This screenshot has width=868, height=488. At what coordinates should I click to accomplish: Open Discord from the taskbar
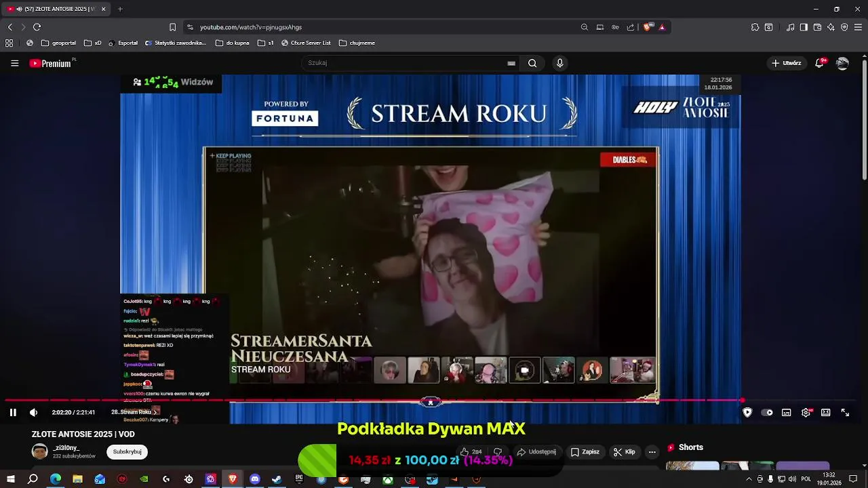click(255, 479)
